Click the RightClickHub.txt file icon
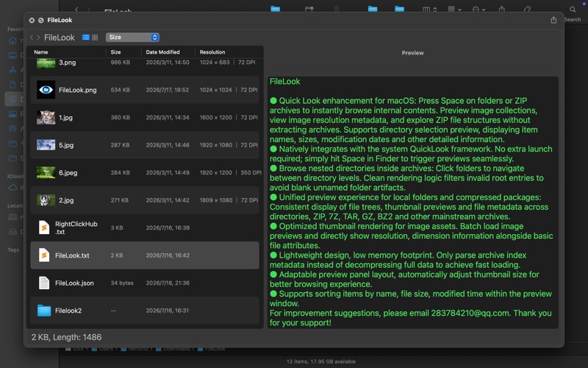The image size is (588, 368). [44, 227]
